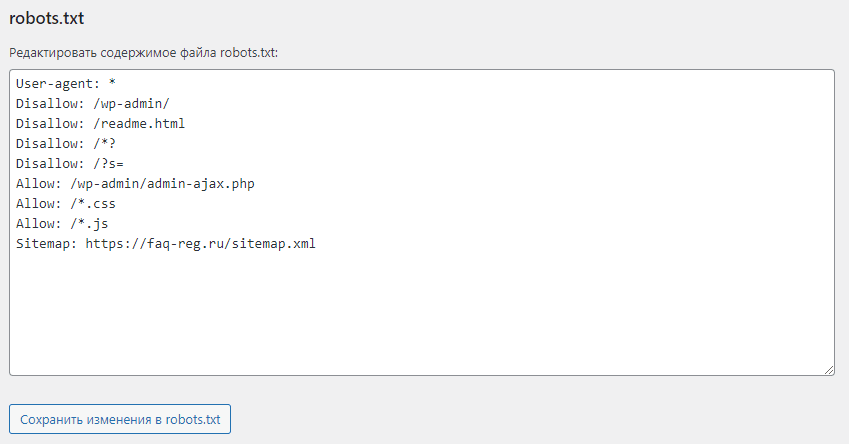This screenshot has width=849, height=444.
Task: Click the "Disallow: /readme.html" line
Action: click(100, 124)
